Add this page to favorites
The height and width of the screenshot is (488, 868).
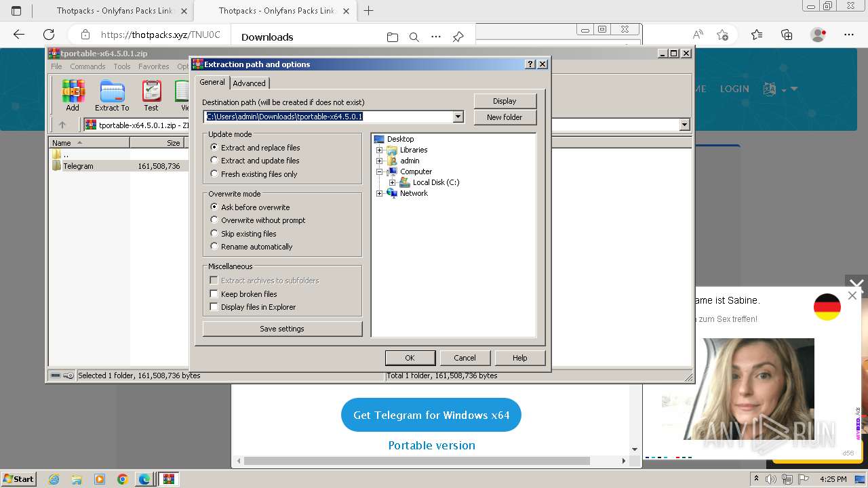click(x=723, y=35)
